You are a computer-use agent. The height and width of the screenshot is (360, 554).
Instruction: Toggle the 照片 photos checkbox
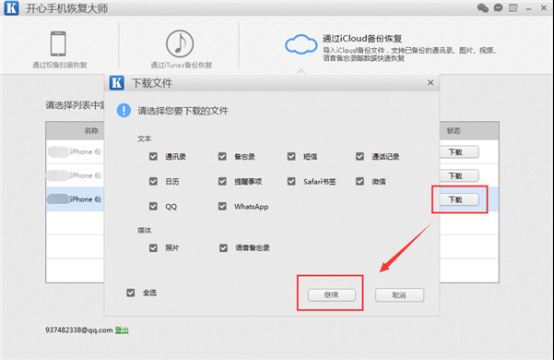pyautogui.click(x=153, y=248)
